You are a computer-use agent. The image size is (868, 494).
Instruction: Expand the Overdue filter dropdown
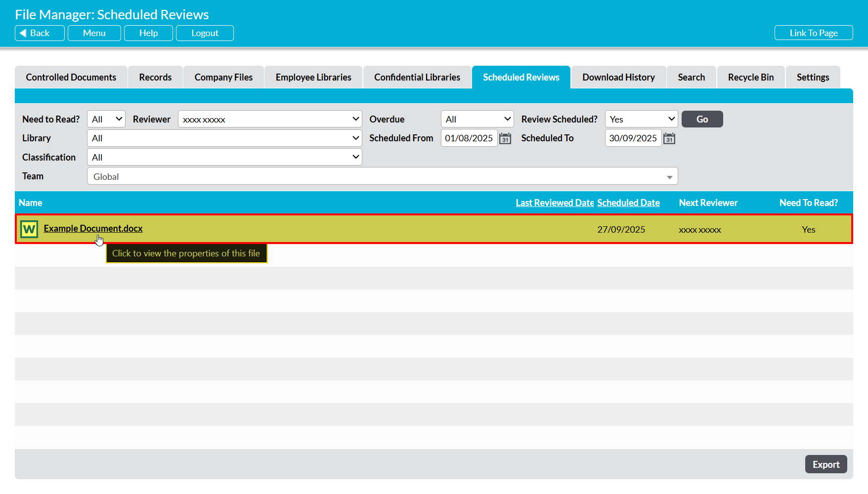pyautogui.click(x=477, y=119)
